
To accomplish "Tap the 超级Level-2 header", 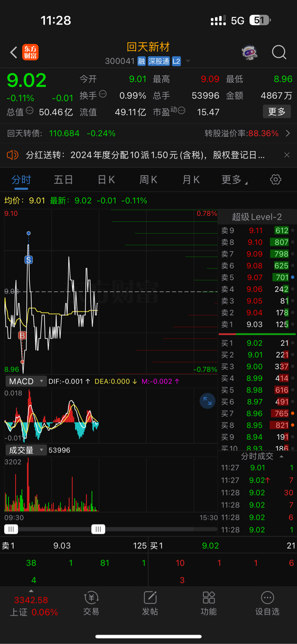I will pyautogui.click(x=257, y=217).
